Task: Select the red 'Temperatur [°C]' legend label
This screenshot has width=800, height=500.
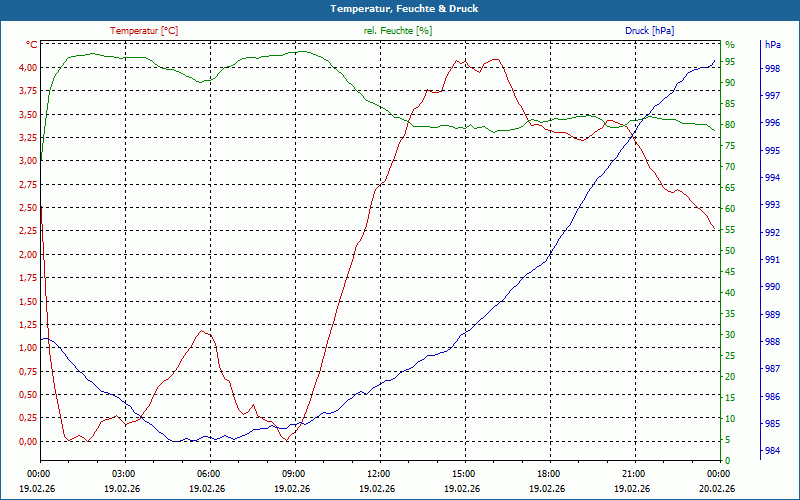Action: pyautogui.click(x=144, y=31)
